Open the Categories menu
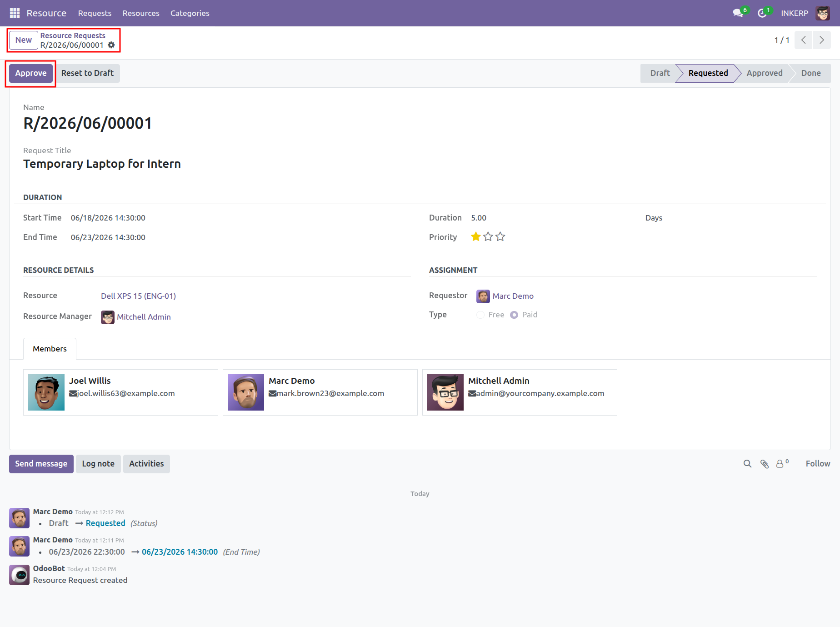The image size is (840, 627). tap(190, 13)
